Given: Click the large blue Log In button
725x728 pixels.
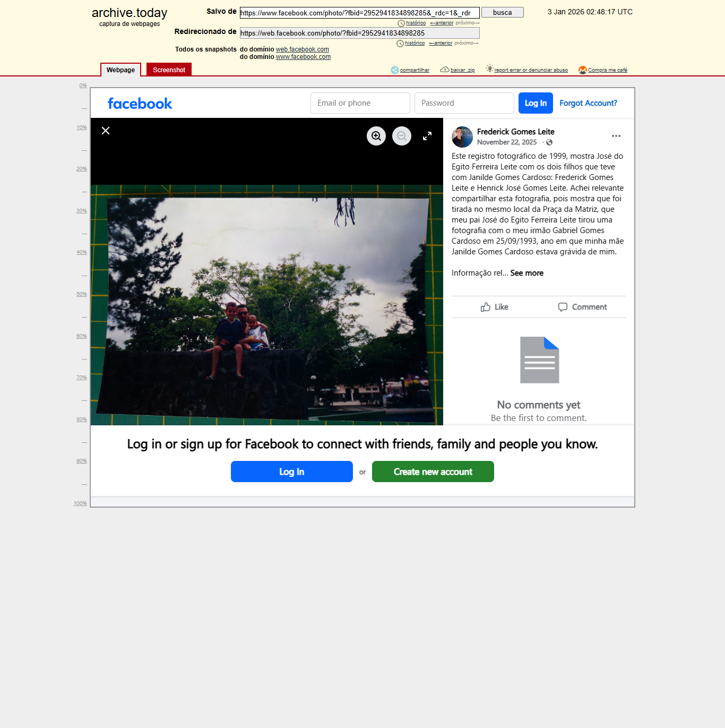Looking at the screenshot, I should pyautogui.click(x=292, y=472).
